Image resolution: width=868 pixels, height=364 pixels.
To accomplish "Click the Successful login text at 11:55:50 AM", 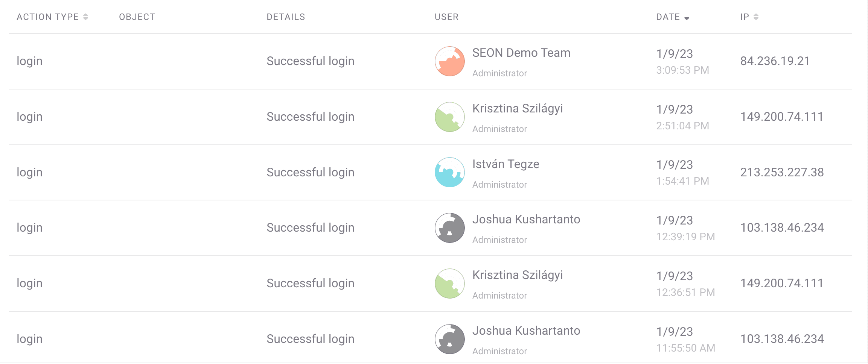I will point(311,339).
